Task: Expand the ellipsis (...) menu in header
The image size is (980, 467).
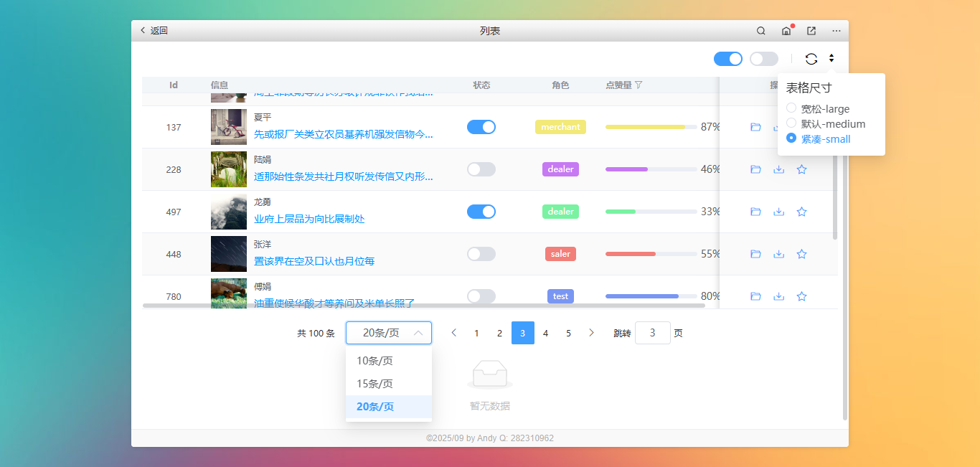Action: [837, 30]
